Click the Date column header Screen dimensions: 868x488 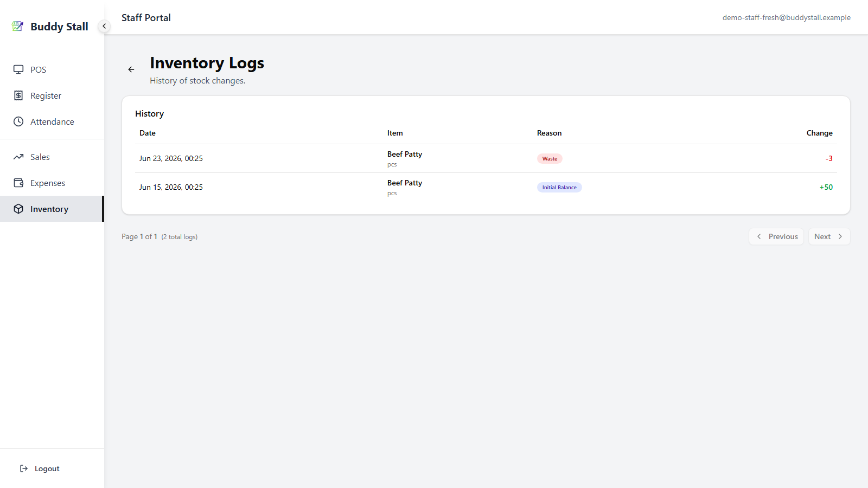coord(148,133)
